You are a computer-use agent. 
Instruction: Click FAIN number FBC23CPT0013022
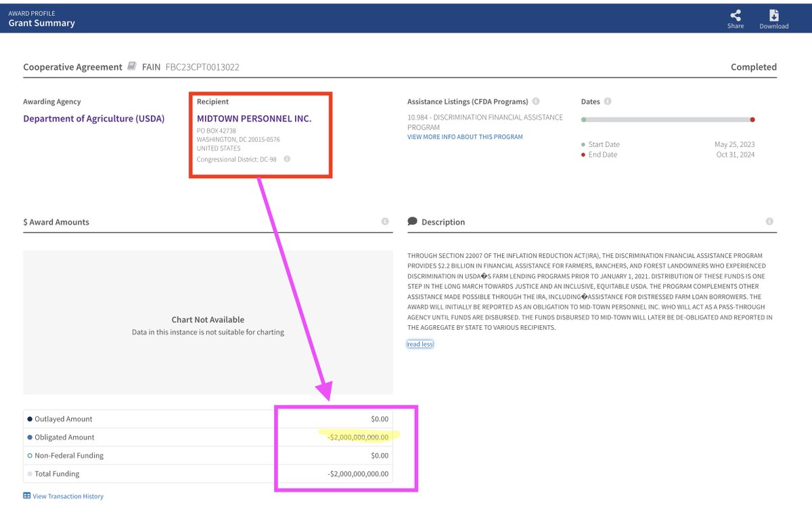pos(202,67)
